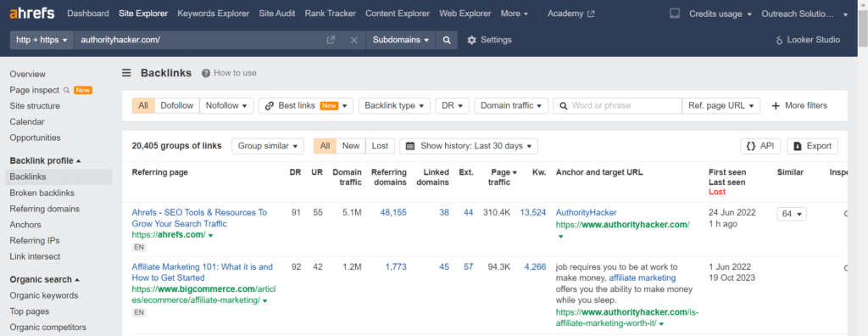This screenshot has height=336, width=868.
Task: Open Organic keywords report
Action: [x=44, y=295]
